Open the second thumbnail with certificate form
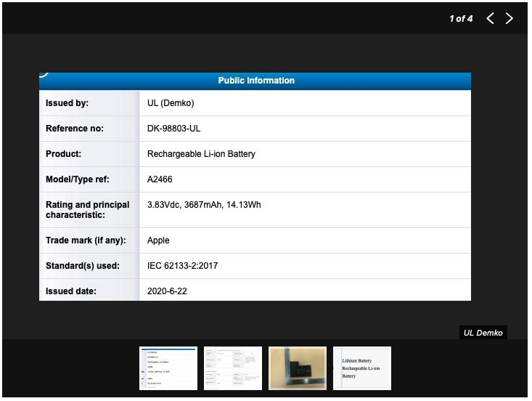This screenshot has height=401, width=532. (233, 368)
